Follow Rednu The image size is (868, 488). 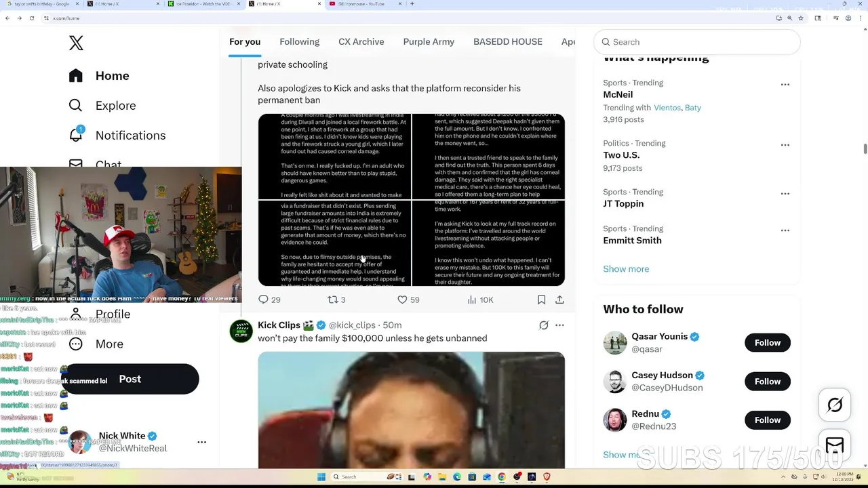click(768, 420)
